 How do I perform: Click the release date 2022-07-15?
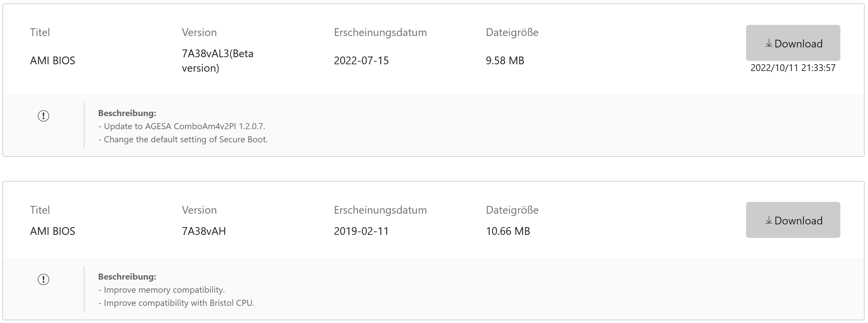click(361, 61)
